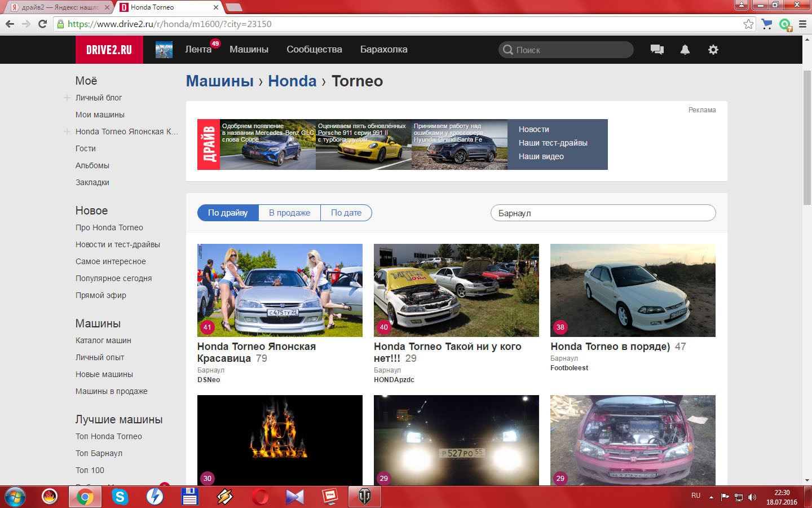Open the settings gear icon
The image size is (812, 508).
[x=713, y=50]
